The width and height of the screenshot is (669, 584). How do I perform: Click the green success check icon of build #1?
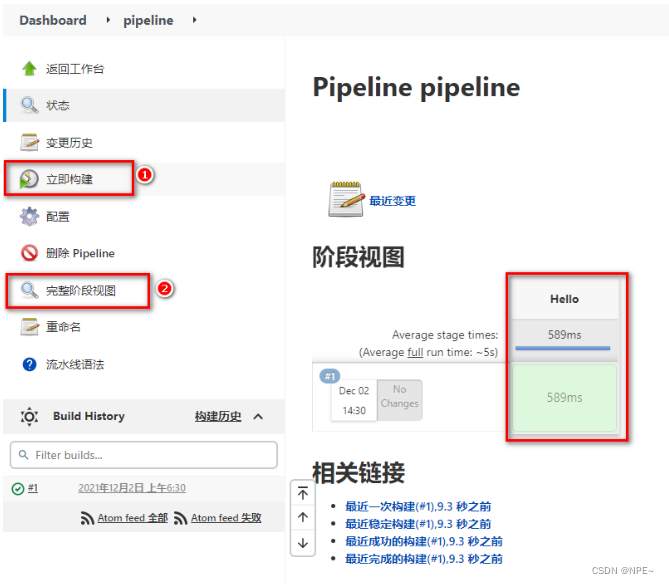point(17,489)
